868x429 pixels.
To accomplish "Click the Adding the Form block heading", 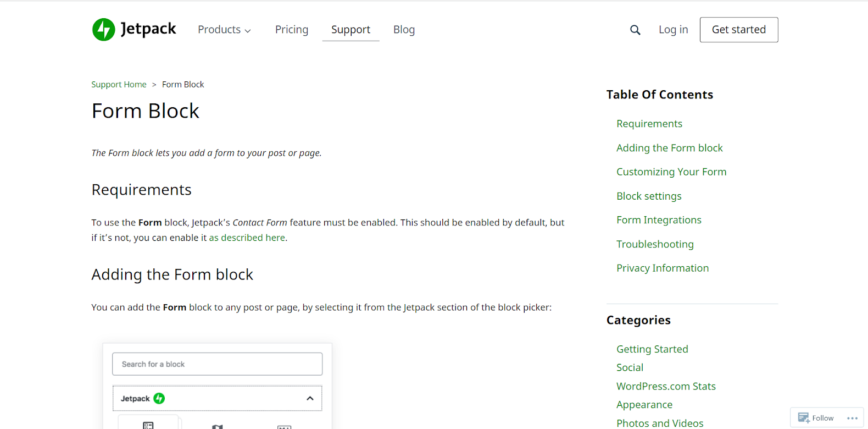I will pos(173,274).
